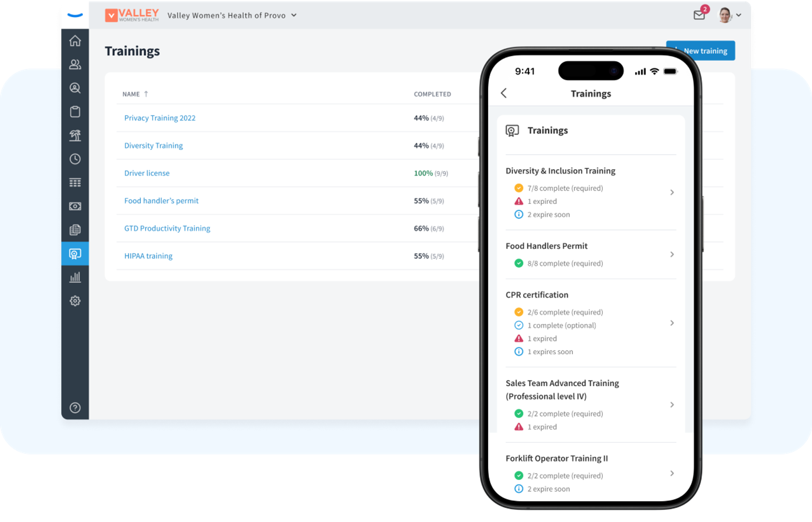Tap the back arrow on phone Trainings screen
The height and width of the screenshot is (522, 812).
[504, 93]
